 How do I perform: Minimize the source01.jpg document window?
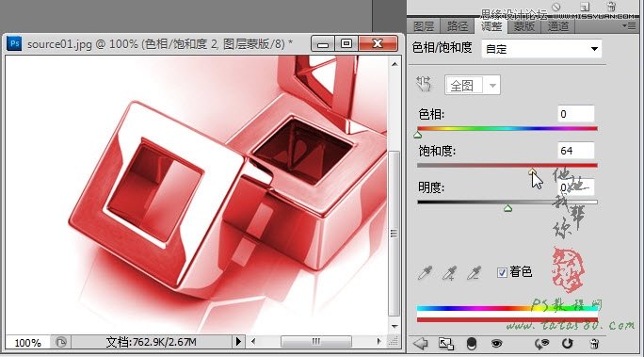323,43
